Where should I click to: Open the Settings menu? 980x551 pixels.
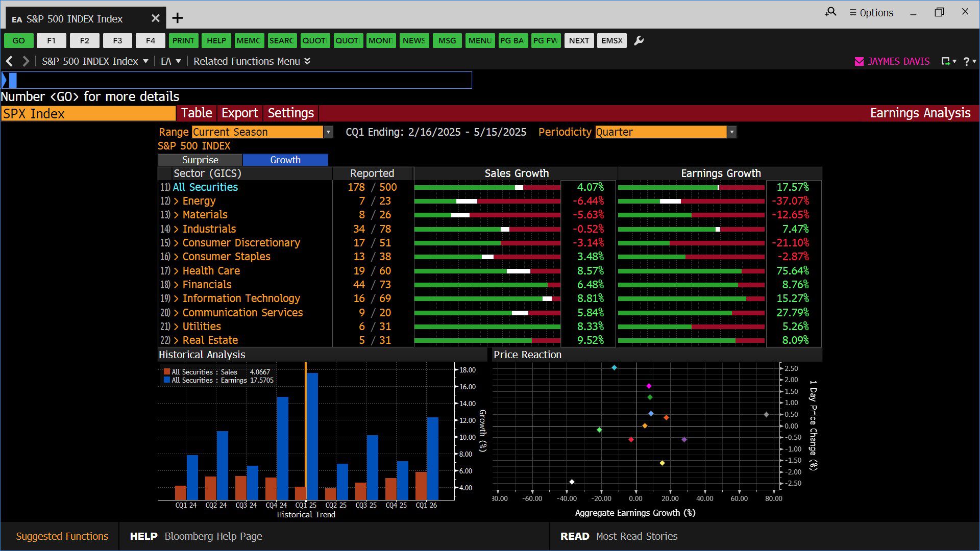coord(290,113)
